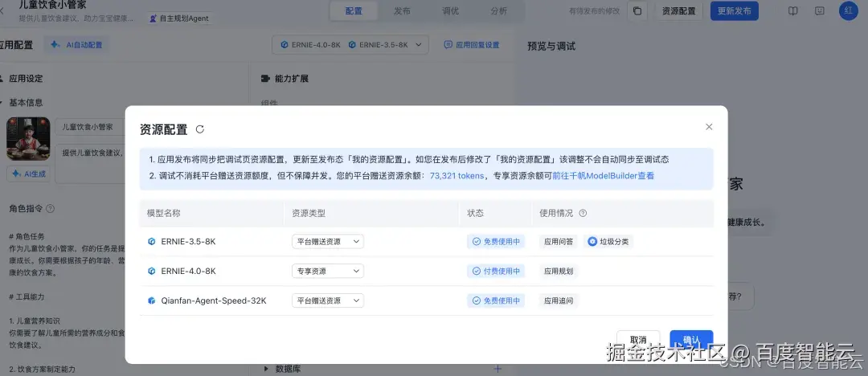Click the 自主规划Agent tag
Image resolution: width=868 pixels, height=376 pixels.
(x=179, y=18)
